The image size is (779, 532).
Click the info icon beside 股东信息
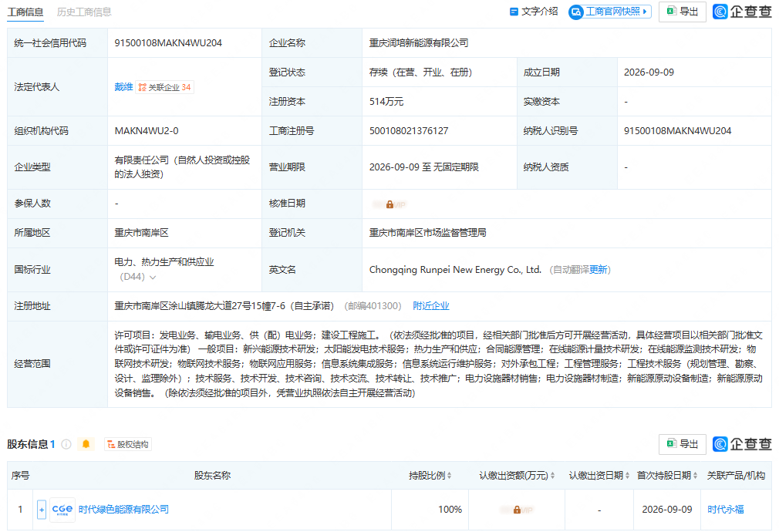(66, 444)
